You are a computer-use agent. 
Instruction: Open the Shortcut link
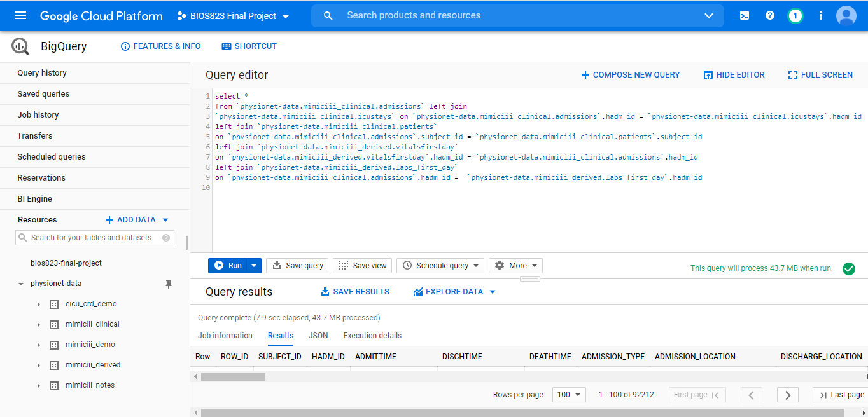[x=249, y=46]
